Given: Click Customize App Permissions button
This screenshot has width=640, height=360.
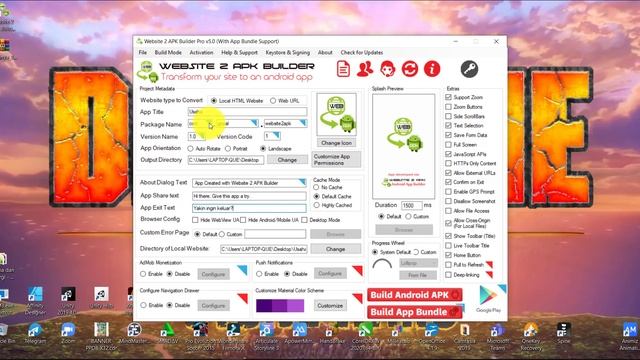Looking at the screenshot, I should click(336, 160).
